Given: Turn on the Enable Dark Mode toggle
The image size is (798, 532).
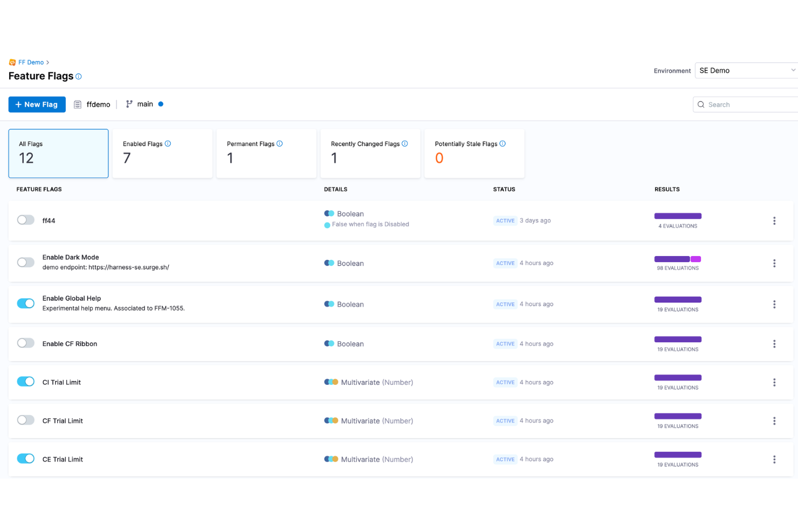Looking at the screenshot, I should [25, 262].
